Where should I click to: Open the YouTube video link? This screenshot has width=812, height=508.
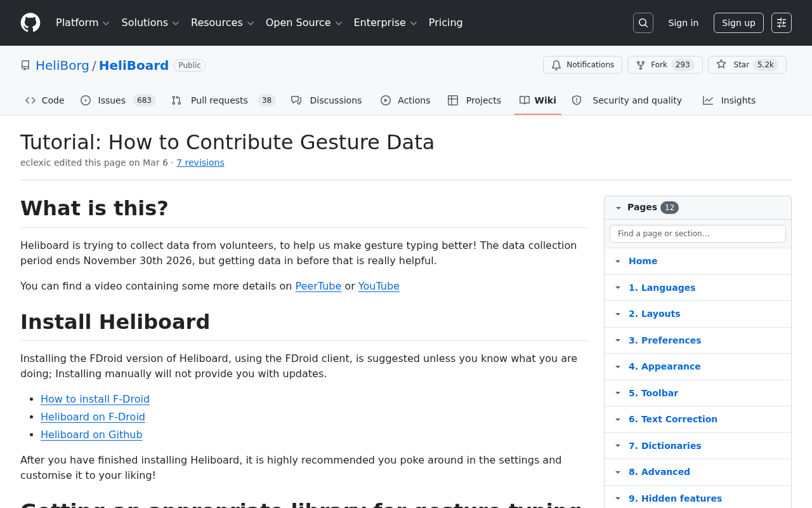(379, 286)
